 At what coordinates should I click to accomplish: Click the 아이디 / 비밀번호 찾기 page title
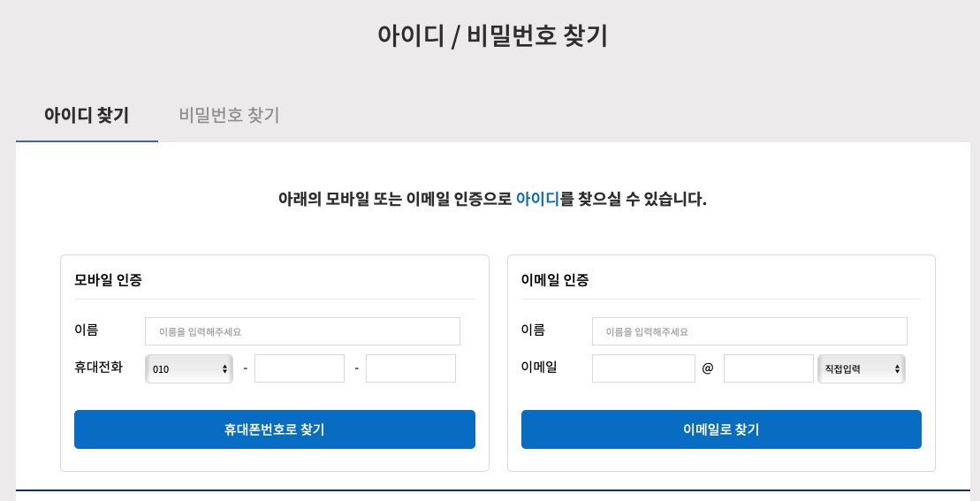(x=492, y=34)
